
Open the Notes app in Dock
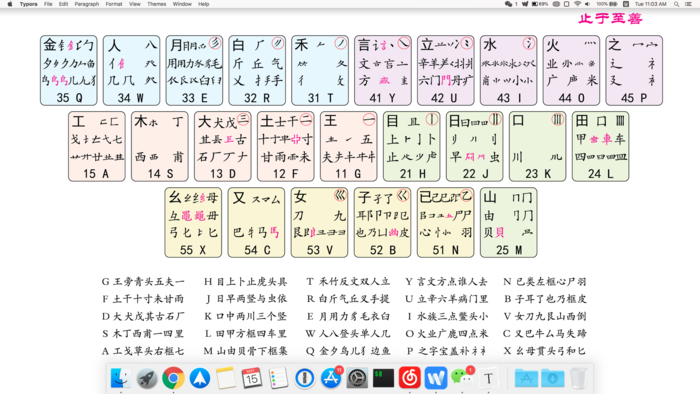(x=226, y=378)
